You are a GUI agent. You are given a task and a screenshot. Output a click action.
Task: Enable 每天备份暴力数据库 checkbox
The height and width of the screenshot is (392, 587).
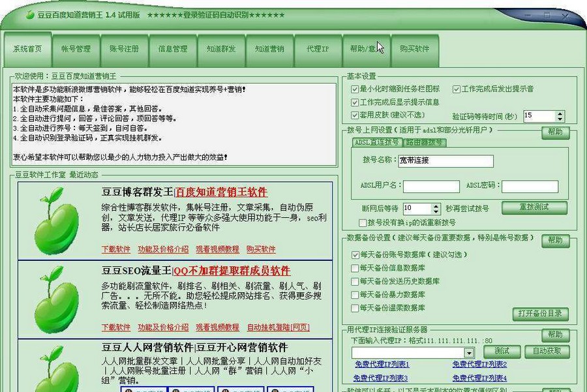355,295
